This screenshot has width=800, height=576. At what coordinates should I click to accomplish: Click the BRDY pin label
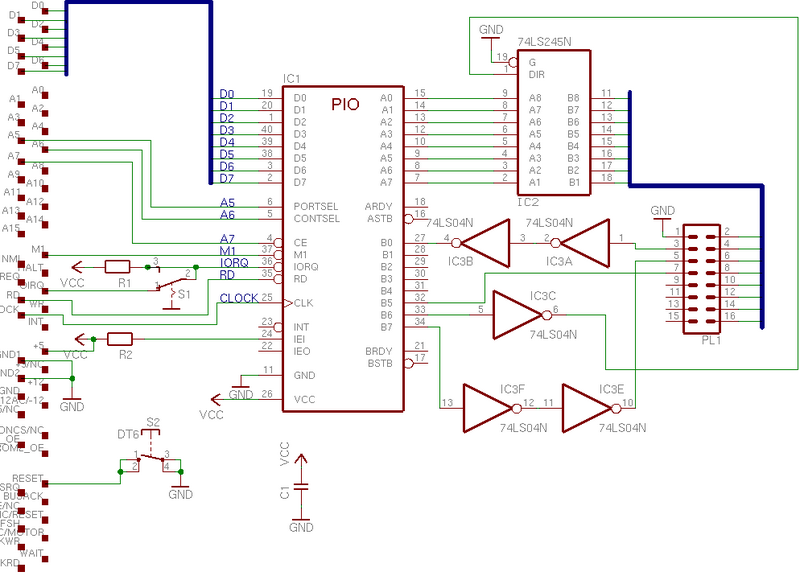379,351
